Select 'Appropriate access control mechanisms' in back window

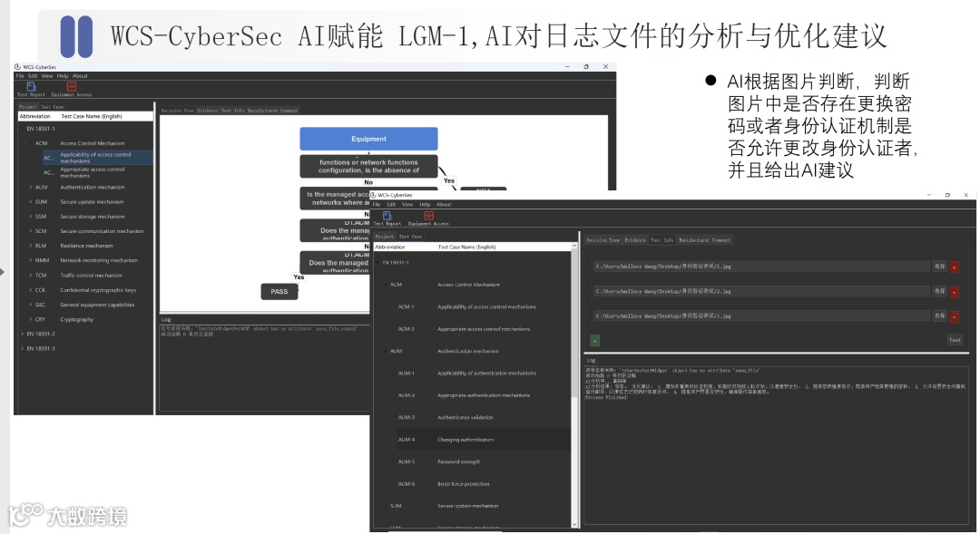point(97,172)
